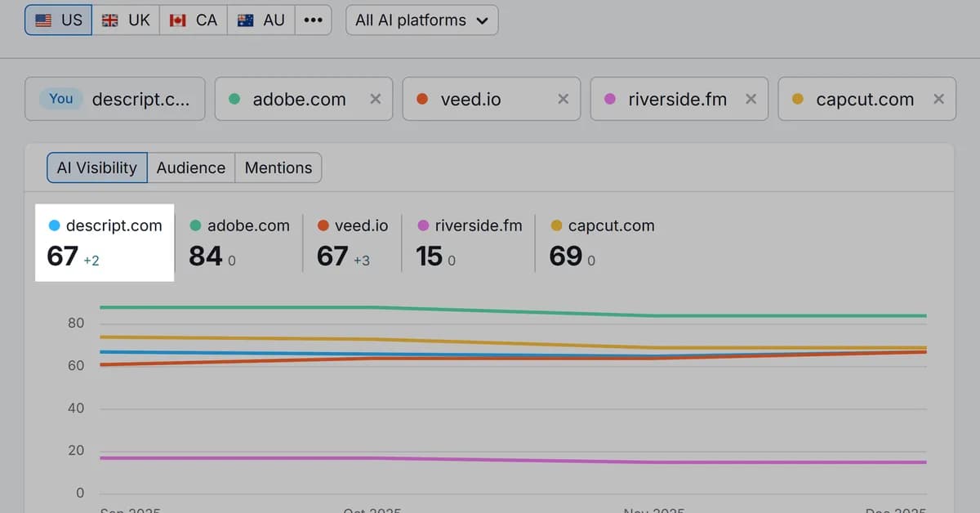Click the yellow capcut.com legend dot
980x513 pixels.
557,225
